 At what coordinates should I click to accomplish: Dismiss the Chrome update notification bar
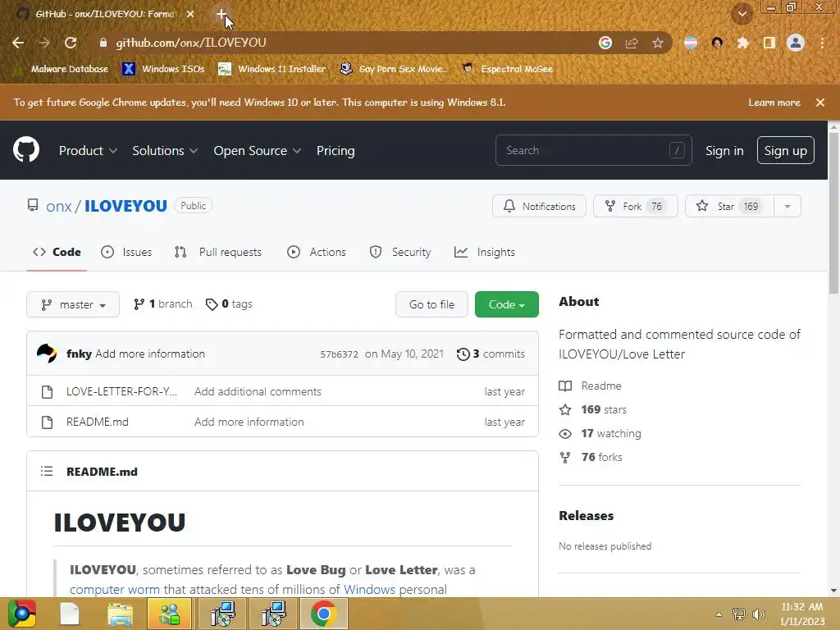[820, 103]
